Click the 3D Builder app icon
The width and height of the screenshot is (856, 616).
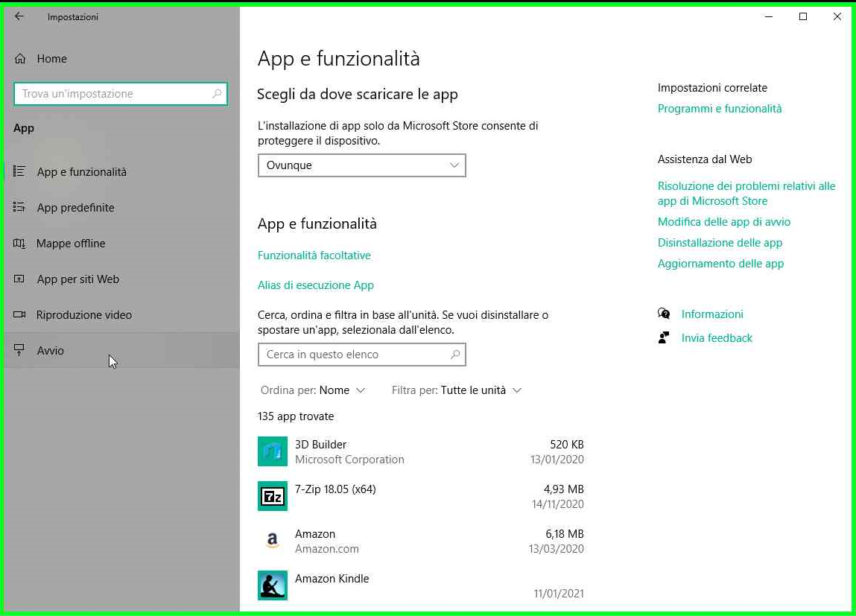tap(273, 451)
